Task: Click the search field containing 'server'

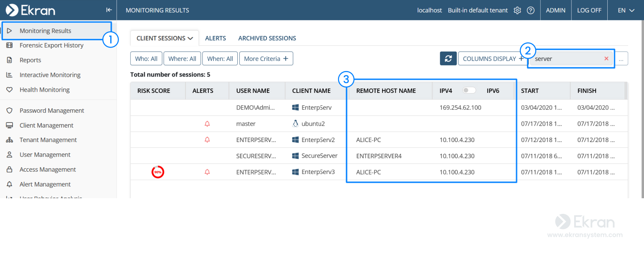Action: 566,59
